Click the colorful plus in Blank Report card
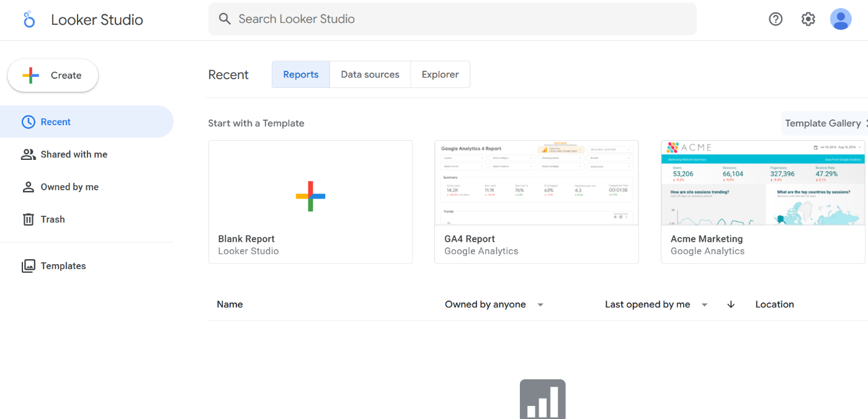Viewport: 868px width, 419px height. coord(310,196)
